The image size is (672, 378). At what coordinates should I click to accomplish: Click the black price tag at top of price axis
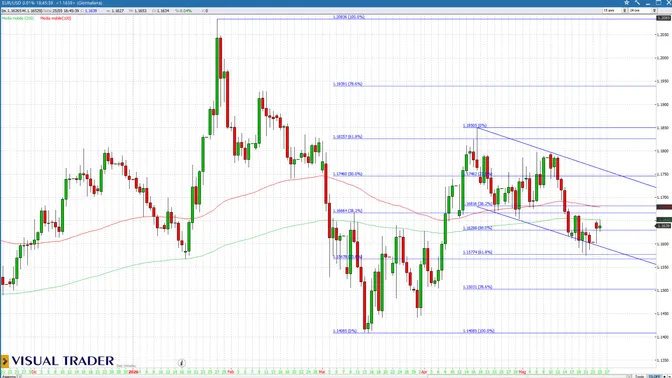click(663, 18)
